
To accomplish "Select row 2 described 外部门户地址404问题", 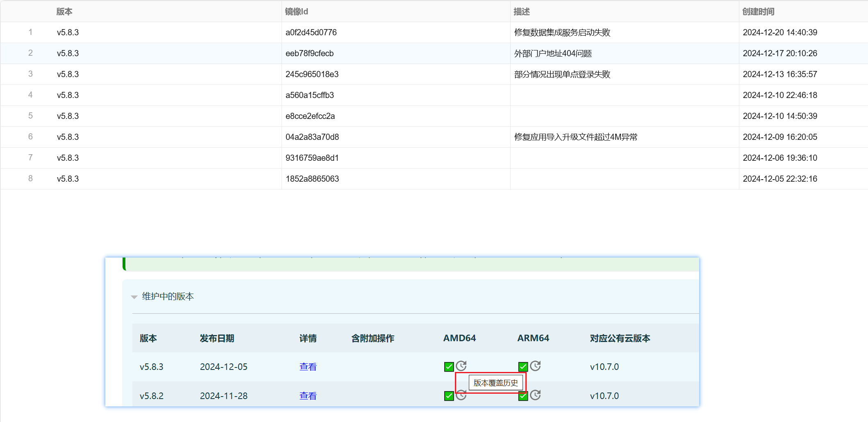I will [553, 53].
